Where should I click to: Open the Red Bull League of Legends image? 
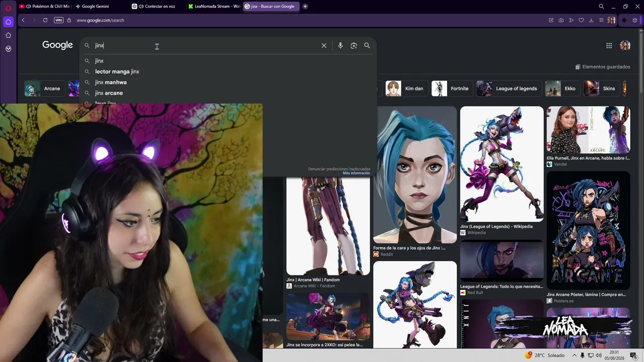(x=502, y=261)
